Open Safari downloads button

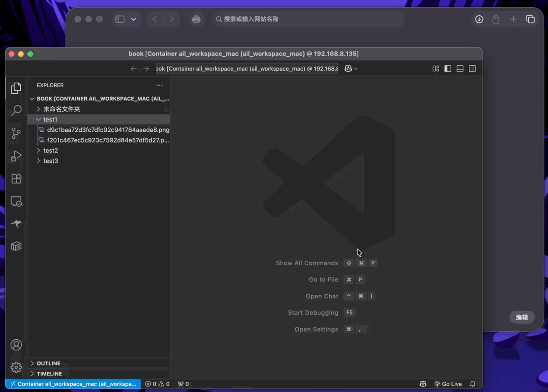(x=479, y=19)
